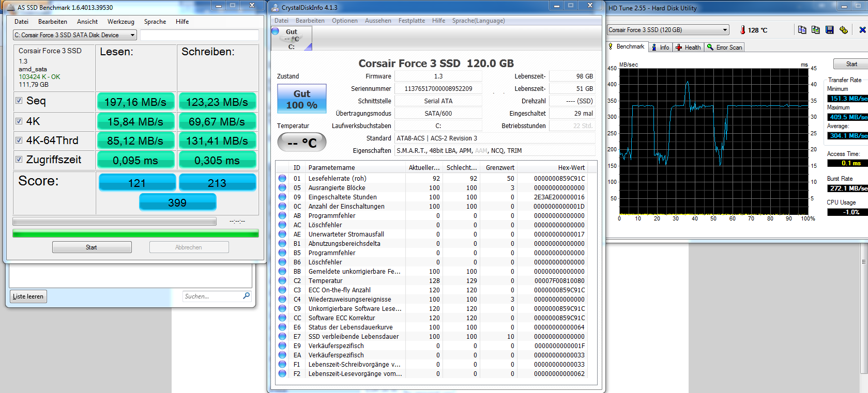Open Sprache menu in AS SSD Benchmark
The image size is (868, 393).
pos(155,22)
